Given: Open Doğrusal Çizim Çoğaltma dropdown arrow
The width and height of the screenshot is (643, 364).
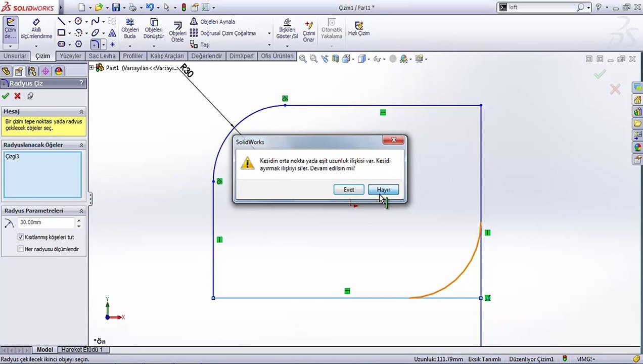Looking at the screenshot, I should tap(269, 33).
